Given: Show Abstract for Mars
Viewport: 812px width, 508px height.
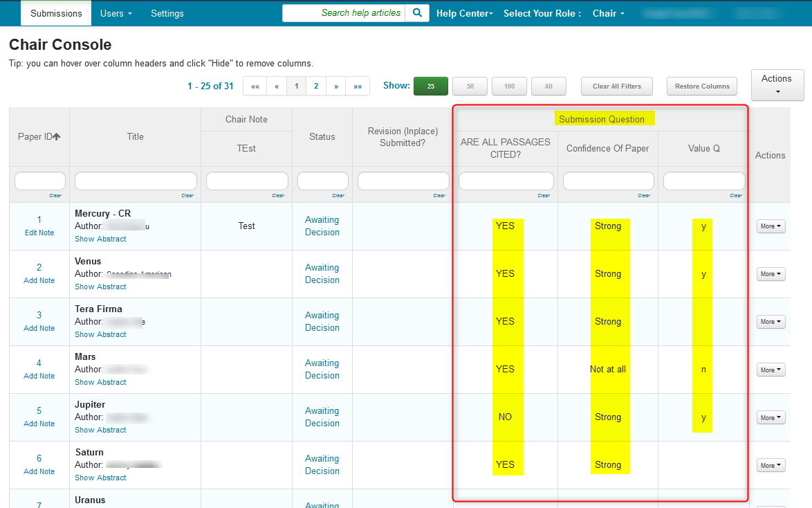Looking at the screenshot, I should pos(100,382).
